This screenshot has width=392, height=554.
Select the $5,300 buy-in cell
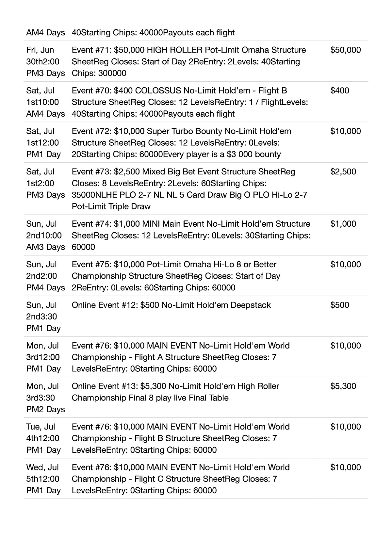[x=343, y=386]
